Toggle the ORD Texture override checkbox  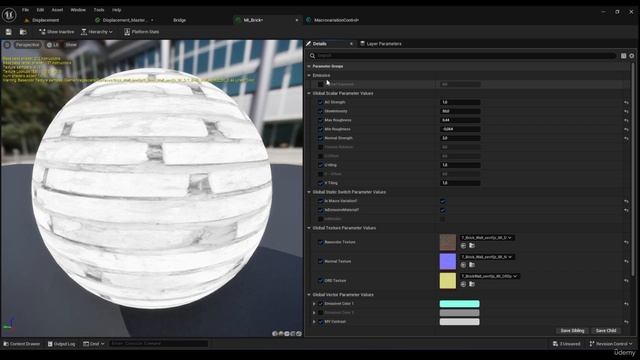click(x=320, y=280)
